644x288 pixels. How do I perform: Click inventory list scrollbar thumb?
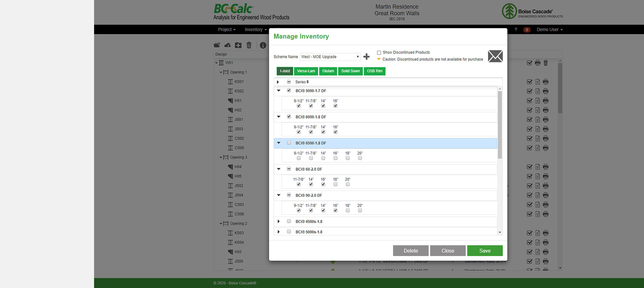point(500,125)
